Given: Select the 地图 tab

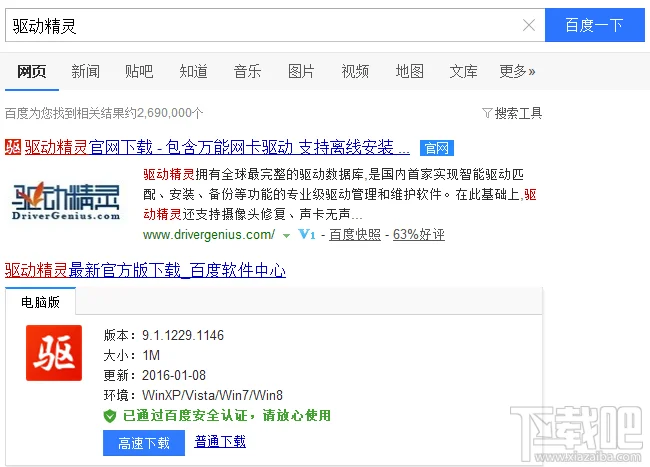Looking at the screenshot, I should coord(410,72).
